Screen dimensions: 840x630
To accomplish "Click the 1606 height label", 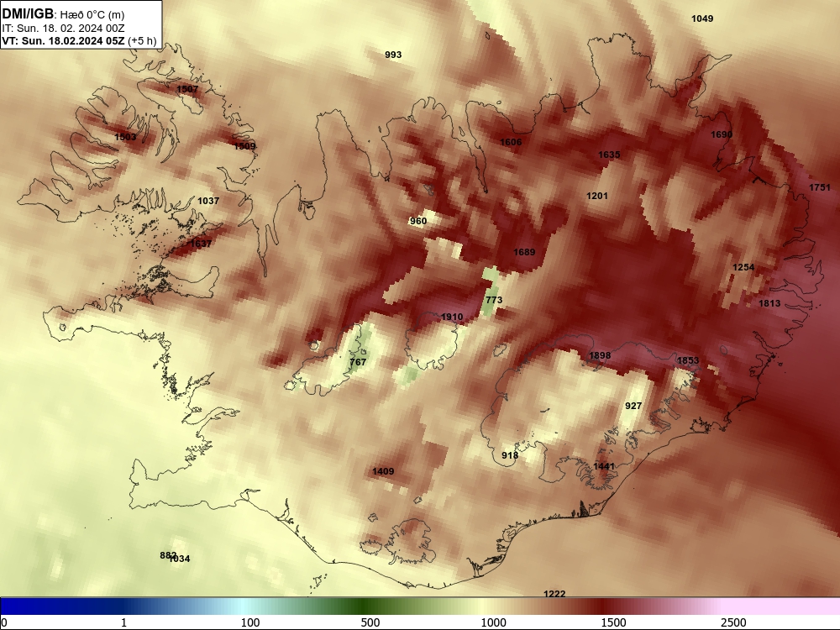I will [511, 142].
